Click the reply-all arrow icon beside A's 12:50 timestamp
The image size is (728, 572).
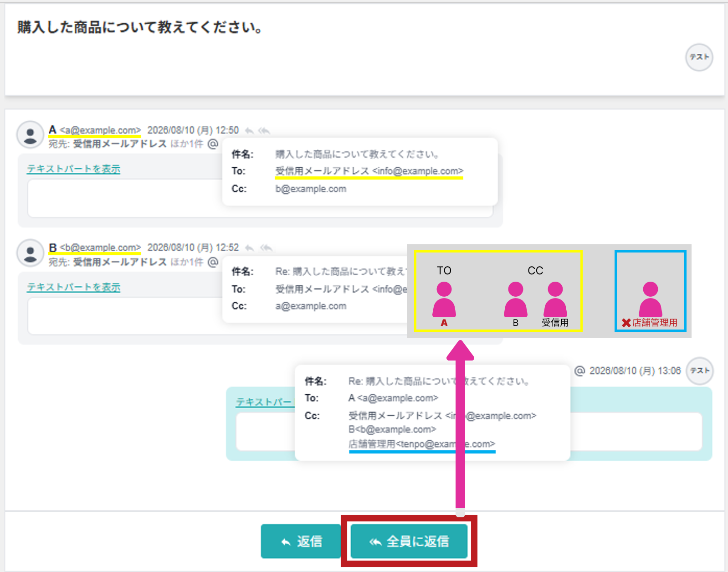pos(264,131)
